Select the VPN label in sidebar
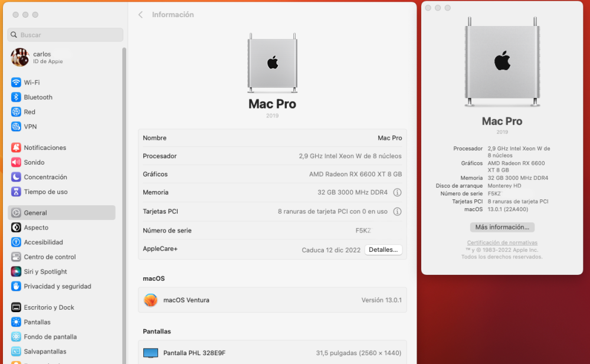590x364 pixels. pos(30,126)
